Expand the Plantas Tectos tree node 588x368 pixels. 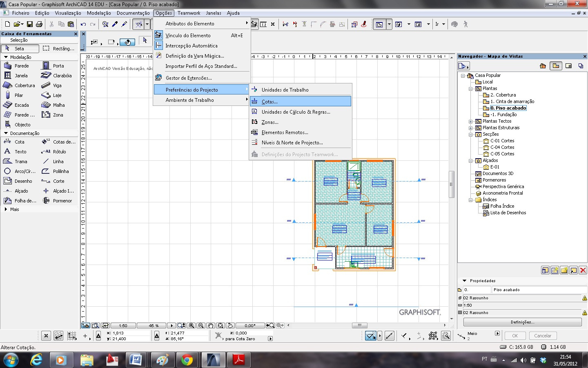[471, 121]
